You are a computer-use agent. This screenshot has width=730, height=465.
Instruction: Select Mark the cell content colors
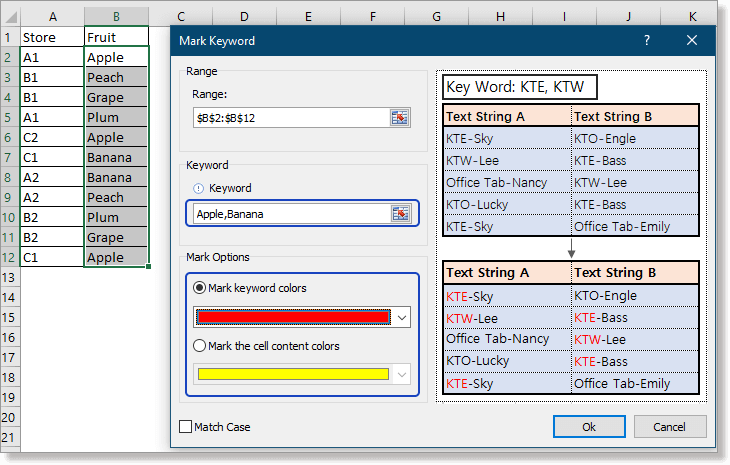199,346
